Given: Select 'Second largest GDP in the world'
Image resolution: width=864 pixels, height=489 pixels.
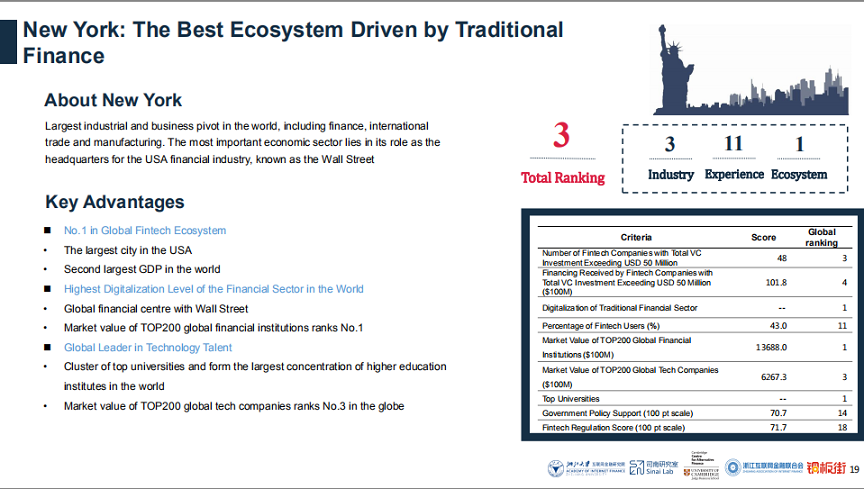Looking at the screenshot, I should coord(142,269).
